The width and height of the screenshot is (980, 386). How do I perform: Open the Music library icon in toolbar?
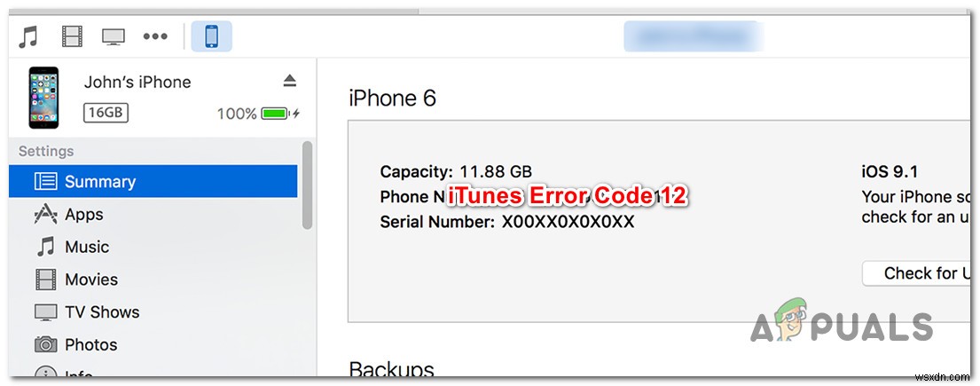(27, 36)
